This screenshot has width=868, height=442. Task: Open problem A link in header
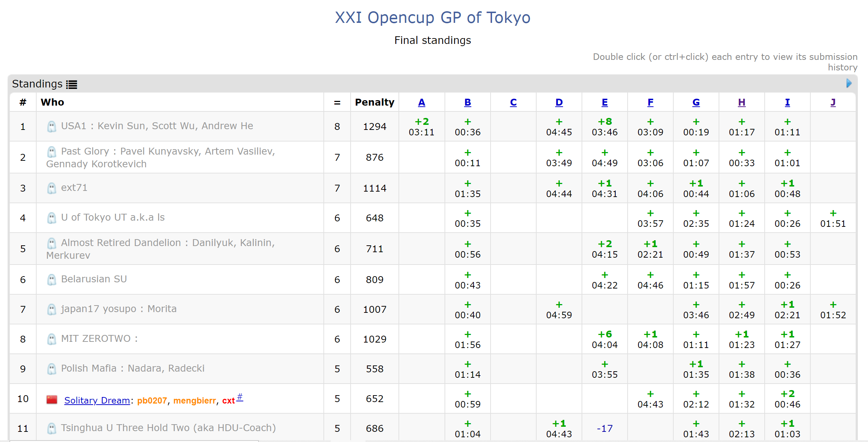coord(421,102)
